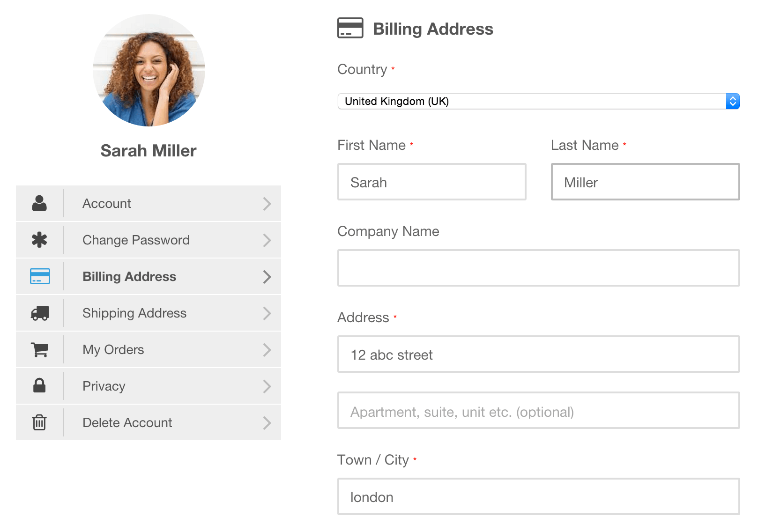Image resolution: width=758 pixels, height=532 pixels.
Task: Select the Apartment, suite, unit optional field
Action: (538, 411)
